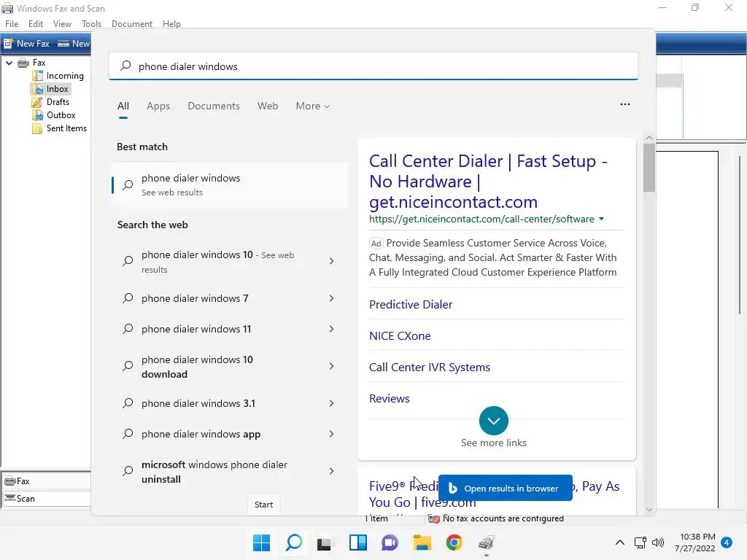Open the File menu

[12, 24]
